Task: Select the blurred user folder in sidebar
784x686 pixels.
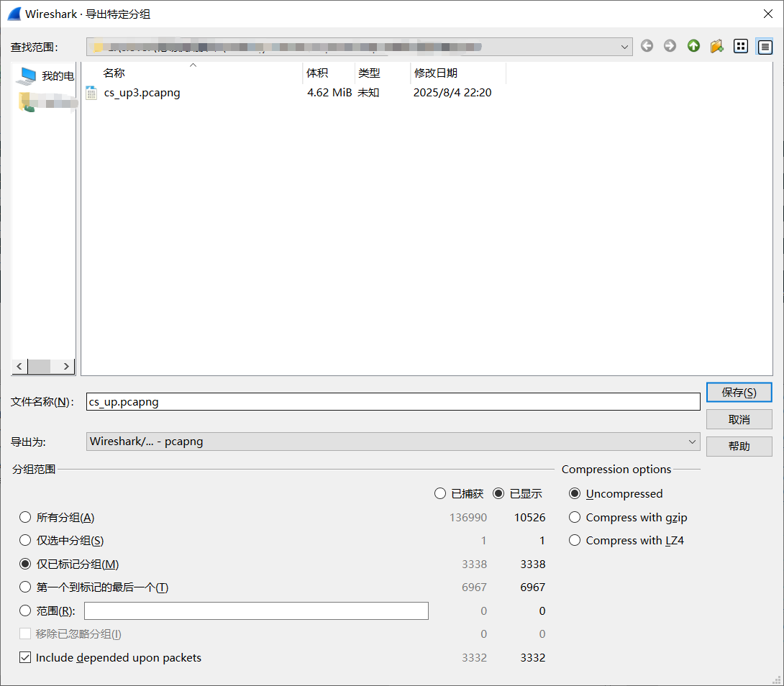Action: click(x=47, y=103)
